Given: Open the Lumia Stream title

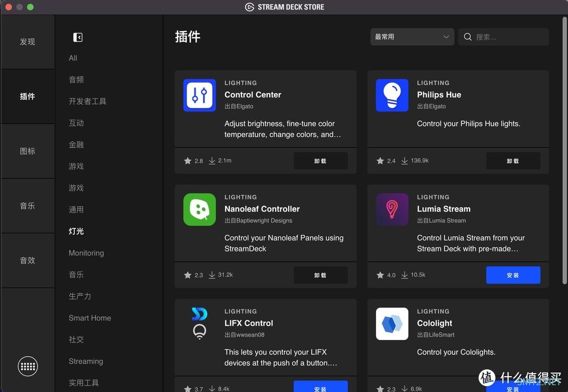Looking at the screenshot, I should tap(444, 209).
